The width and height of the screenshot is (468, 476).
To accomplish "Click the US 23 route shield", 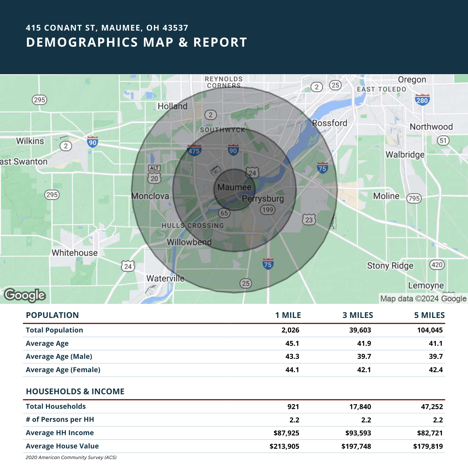I will click(x=309, y=220).
